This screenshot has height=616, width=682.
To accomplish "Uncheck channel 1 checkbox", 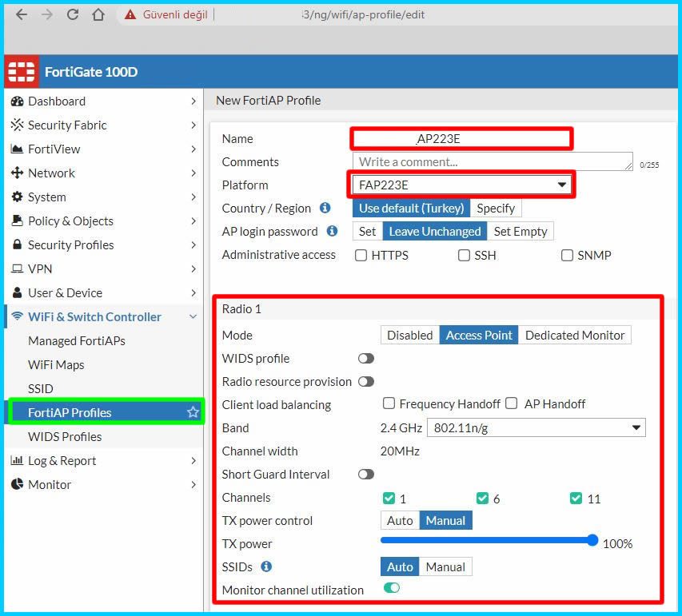I will pyautogui.click(x=389, y=499).
